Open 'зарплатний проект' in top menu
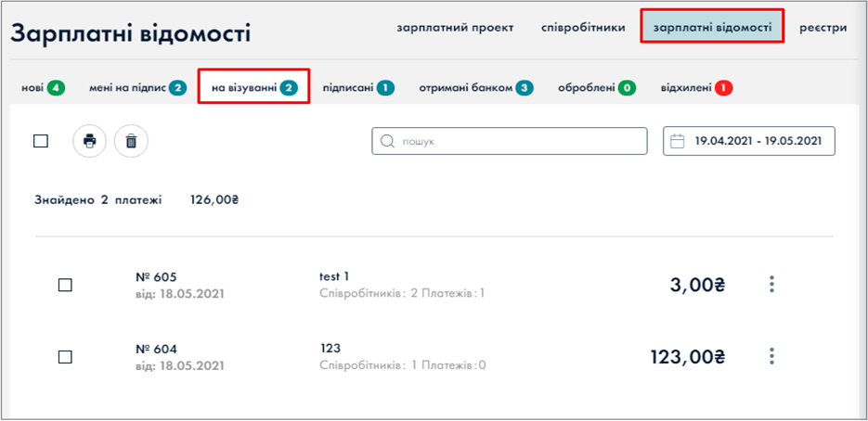Image resolution: width=868 pixels, height=421 pixels. click(455, 27)
